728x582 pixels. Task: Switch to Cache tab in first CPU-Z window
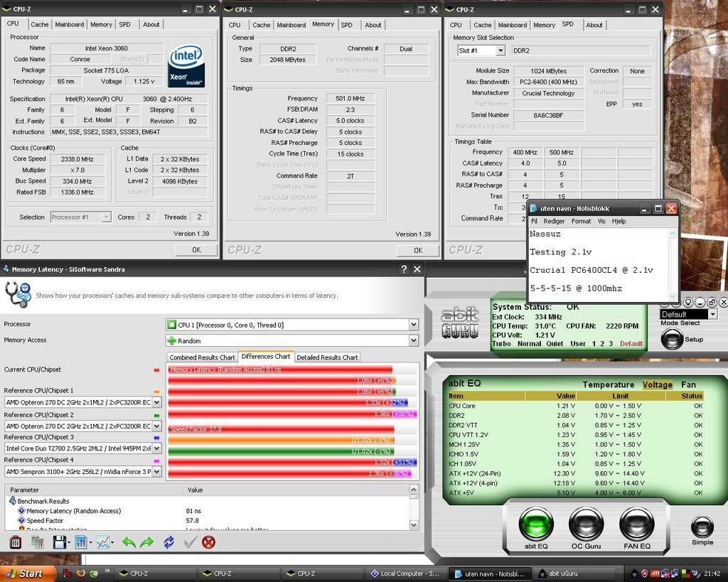click(40, 25)
